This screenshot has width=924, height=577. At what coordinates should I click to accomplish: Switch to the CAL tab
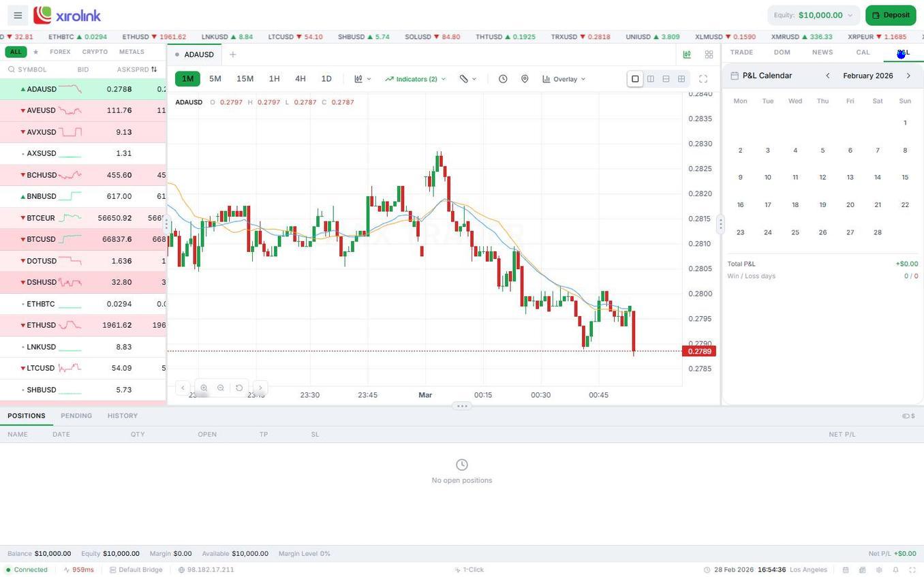863,52
